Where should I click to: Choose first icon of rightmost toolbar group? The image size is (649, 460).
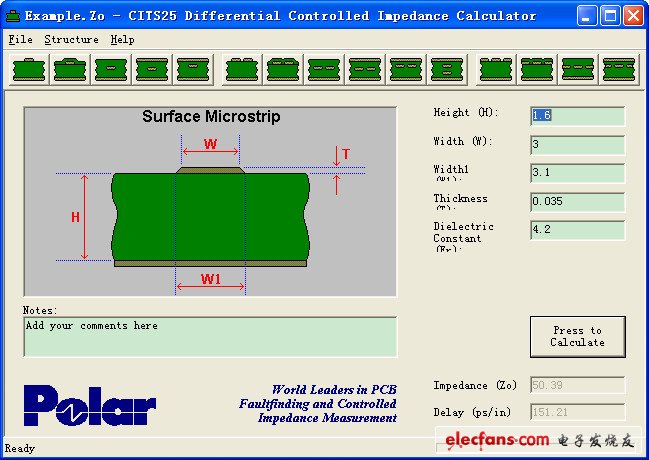coord(496,69)
